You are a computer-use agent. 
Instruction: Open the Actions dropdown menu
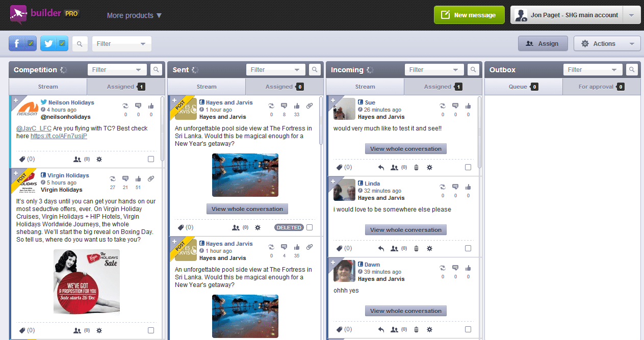607,44
